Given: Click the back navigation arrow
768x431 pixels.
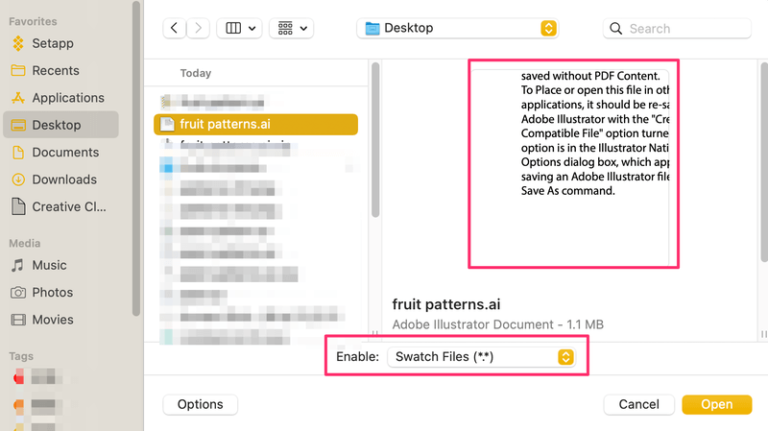Looking at the screenshot, I should (x=175, y=29).
